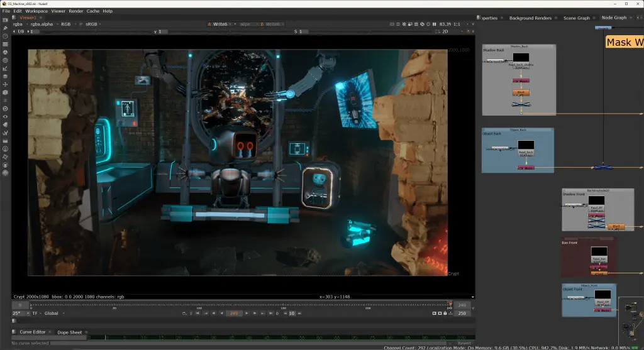Toggle the clipping warning overlay icon

[x=404, y=25]
